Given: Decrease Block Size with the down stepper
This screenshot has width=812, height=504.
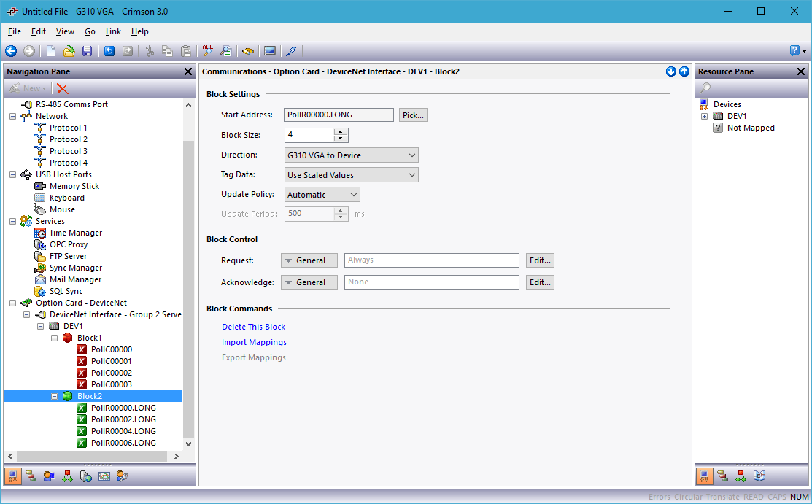Looking at the screenshot, I should [x=341, y=139].
